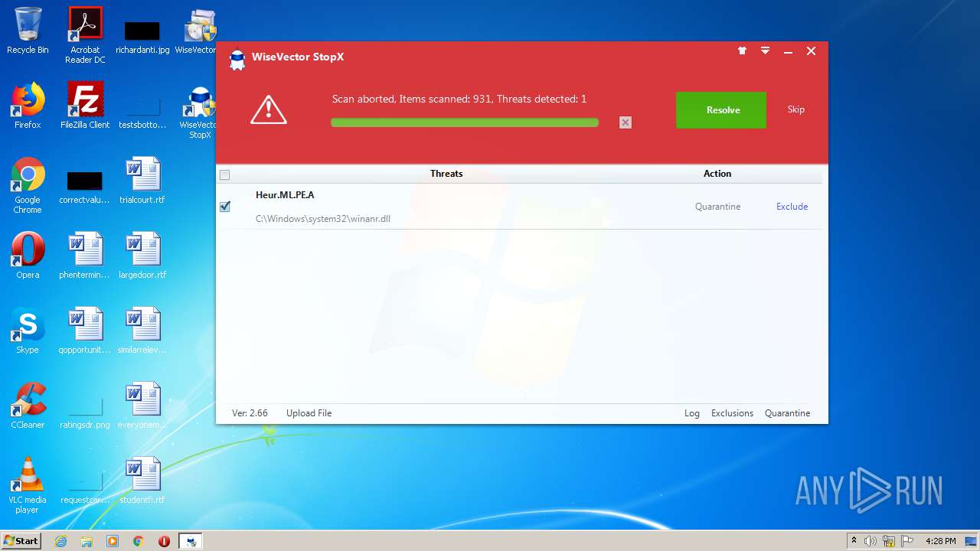Click the Upload File link
The height and width of the screenshot is (551, 980).
309,413
